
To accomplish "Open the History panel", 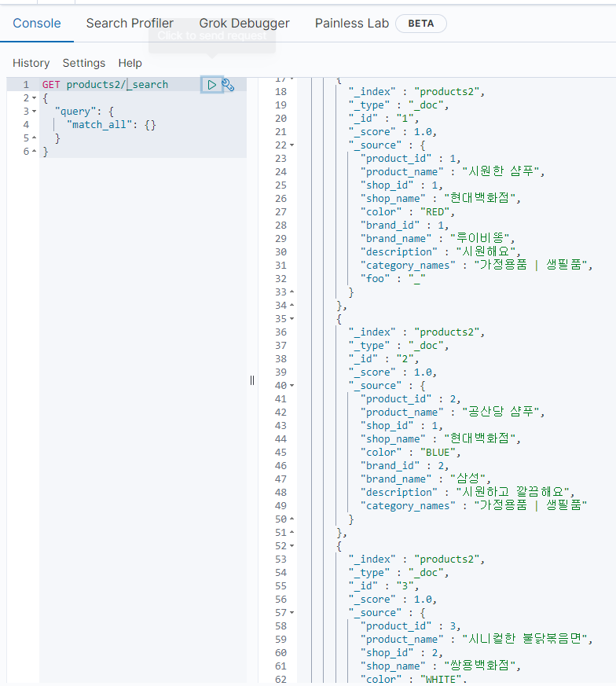I will point(31,63).
